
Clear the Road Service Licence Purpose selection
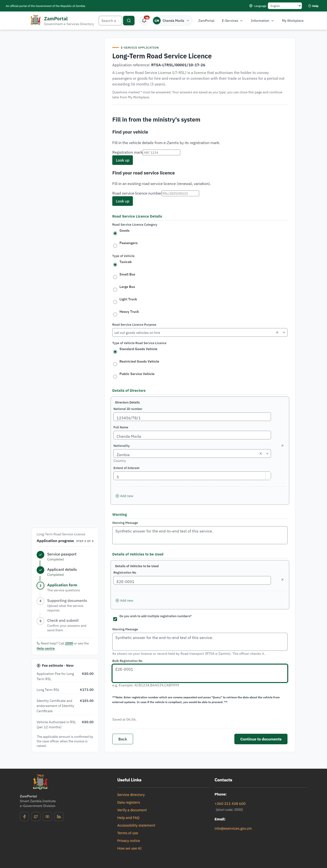coord(277,333)
